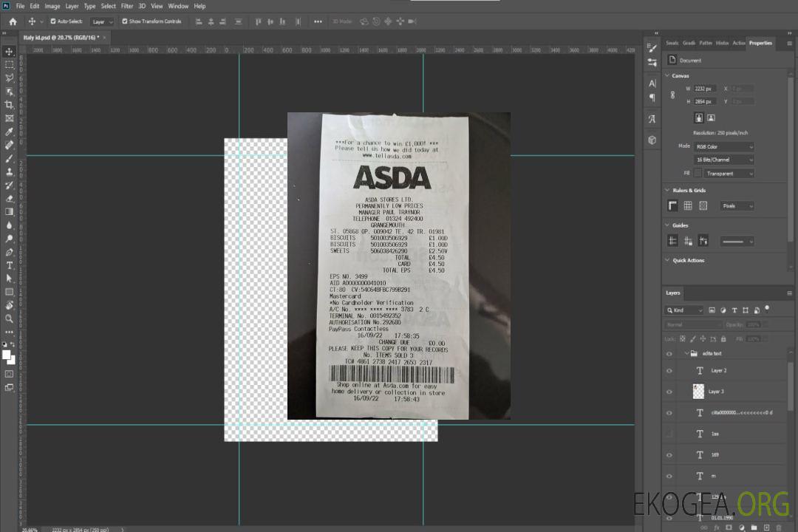Open the Transparent fill dropdown
Screen dimensions: 798x532
point(729,174)
